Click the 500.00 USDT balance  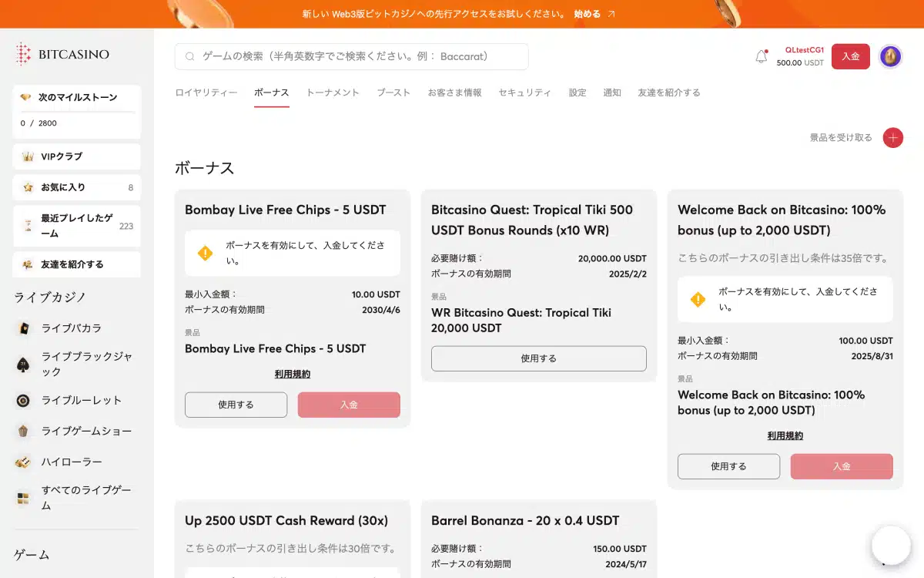pyautogui.click(x=800, y=63)
